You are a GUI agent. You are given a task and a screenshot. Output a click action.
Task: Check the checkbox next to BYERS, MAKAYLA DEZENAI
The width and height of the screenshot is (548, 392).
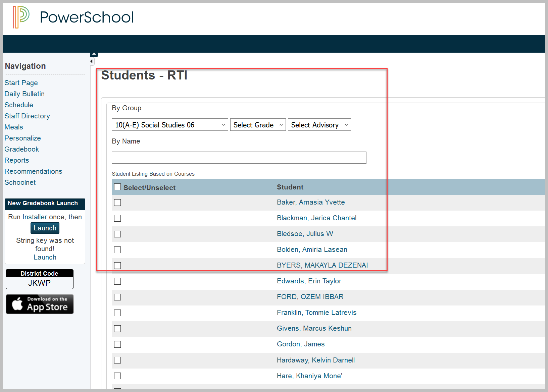[x=117, y=265]
